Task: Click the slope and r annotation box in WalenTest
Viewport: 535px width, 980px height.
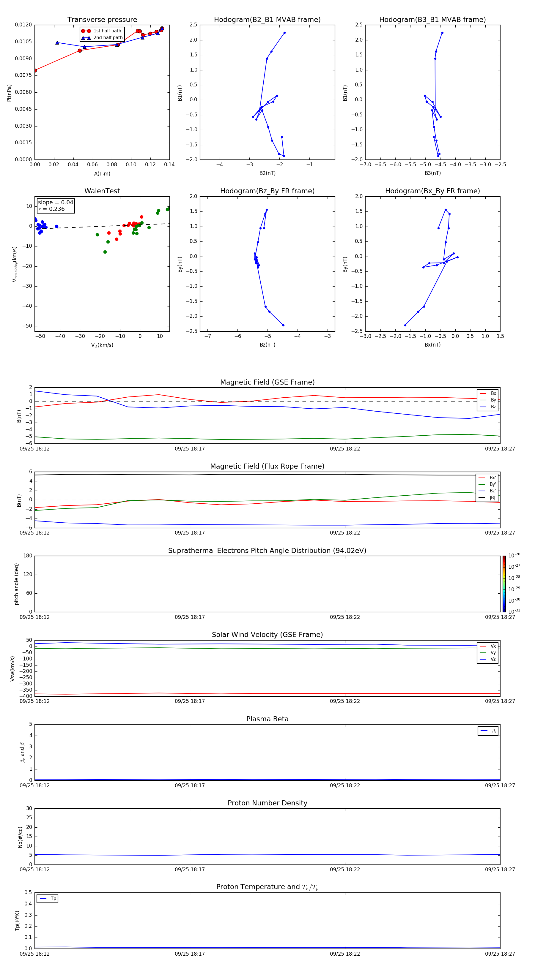Action: (56, 206)
